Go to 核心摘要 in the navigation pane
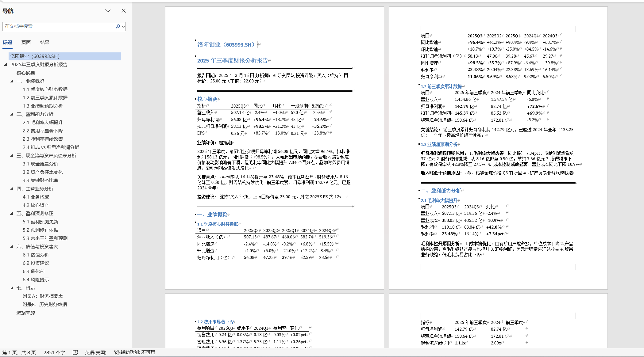The width and height of the screenshot is (644, 357). (x=26, y=73)
